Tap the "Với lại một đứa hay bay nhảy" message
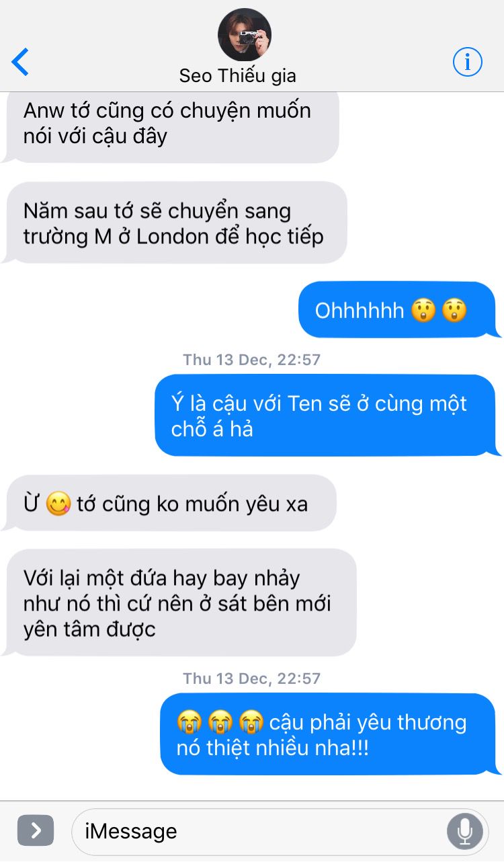The image size is (504, 862). coord(179,602)
